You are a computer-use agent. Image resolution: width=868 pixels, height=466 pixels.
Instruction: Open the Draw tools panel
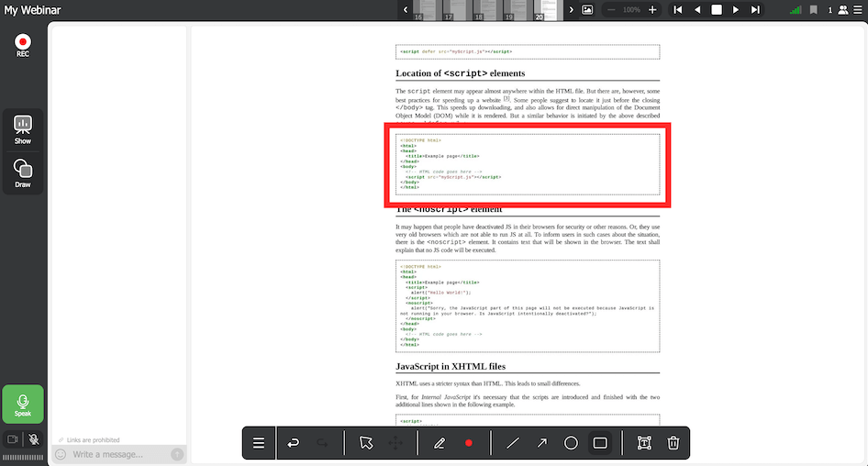(23, 173)
